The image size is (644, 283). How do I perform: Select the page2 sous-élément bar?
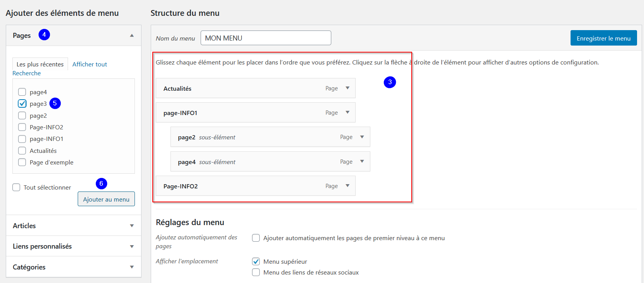pos(270,137)
